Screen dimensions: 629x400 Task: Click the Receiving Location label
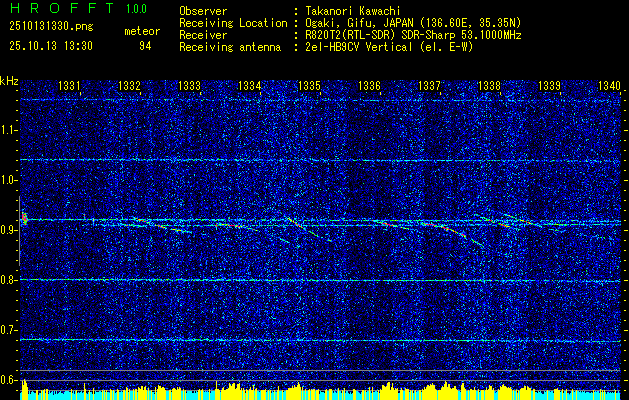click(233, 23)
